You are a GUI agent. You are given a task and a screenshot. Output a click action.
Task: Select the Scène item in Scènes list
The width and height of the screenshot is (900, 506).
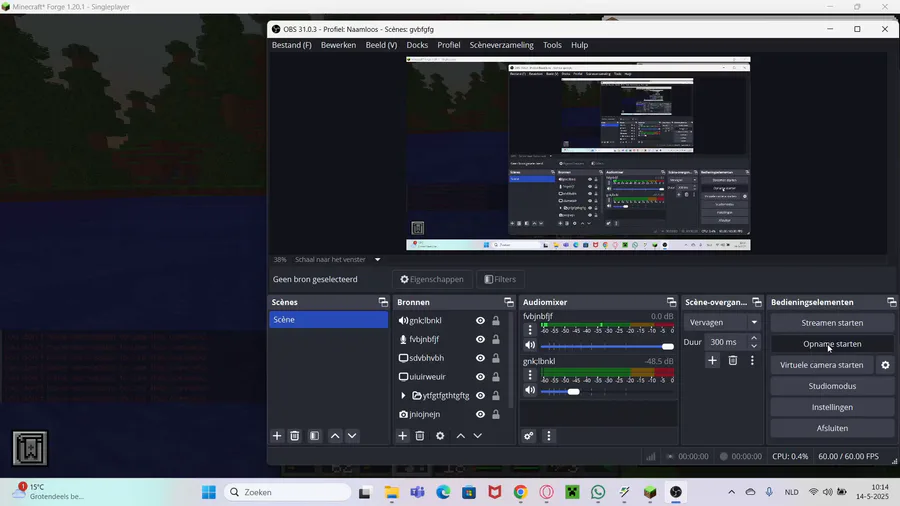(x=328, y=320)
